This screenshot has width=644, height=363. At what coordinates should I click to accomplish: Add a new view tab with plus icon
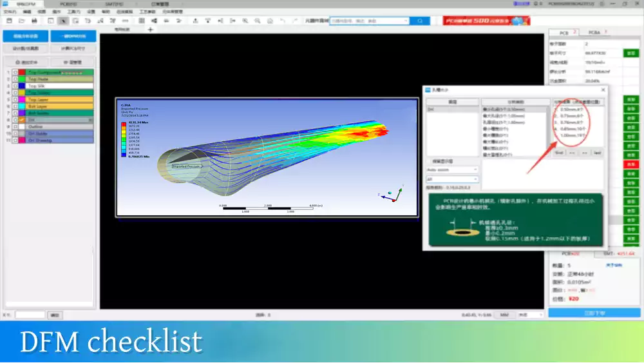pyautogui.click(x=150, y=30)
